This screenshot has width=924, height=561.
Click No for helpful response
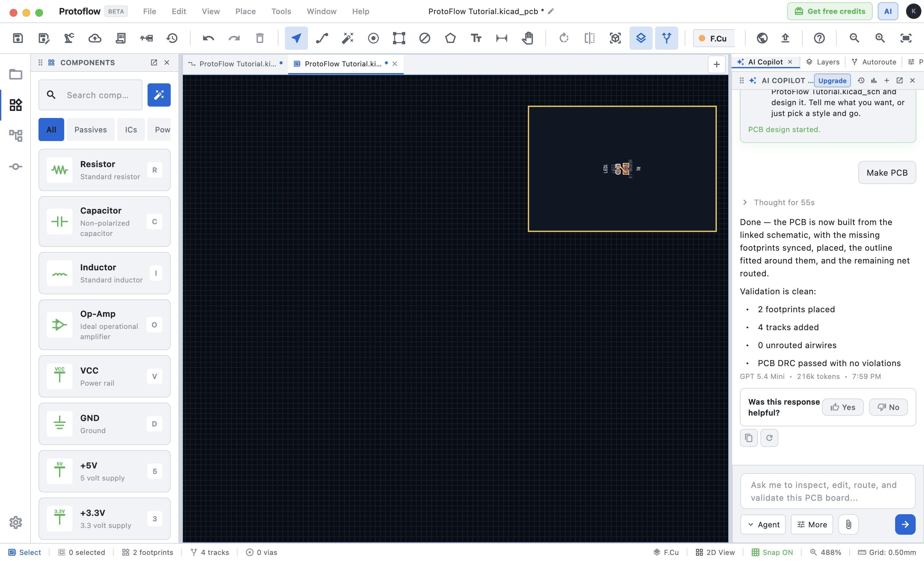tap(888, 407)
